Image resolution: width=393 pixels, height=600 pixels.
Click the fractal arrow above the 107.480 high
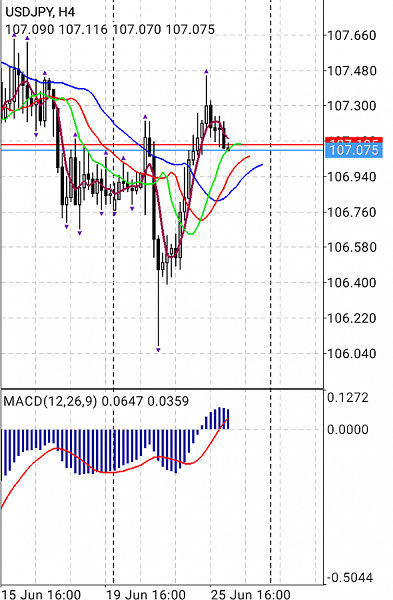point(206,72)
